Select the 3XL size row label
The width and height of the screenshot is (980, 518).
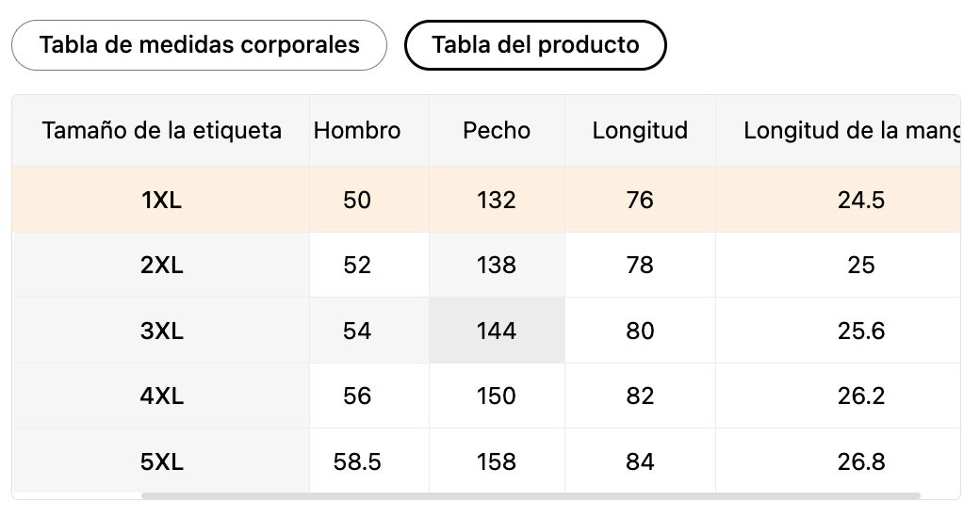point(161,331)
